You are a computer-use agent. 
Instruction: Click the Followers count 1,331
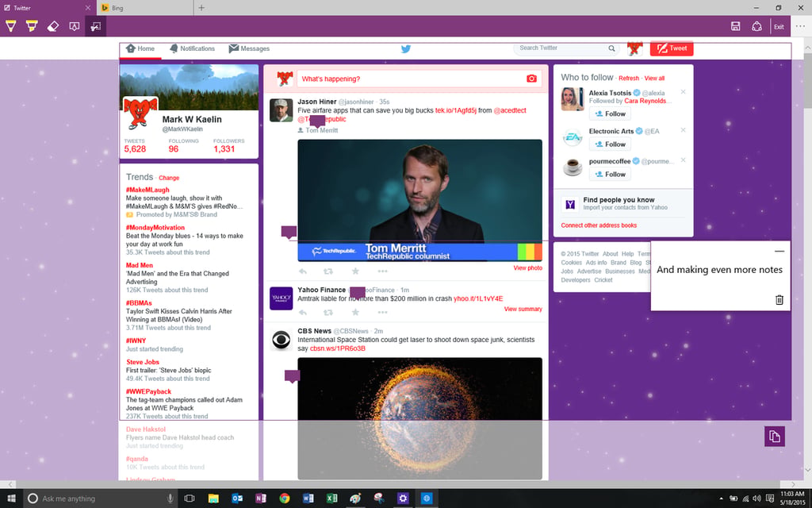click(224, 148)
